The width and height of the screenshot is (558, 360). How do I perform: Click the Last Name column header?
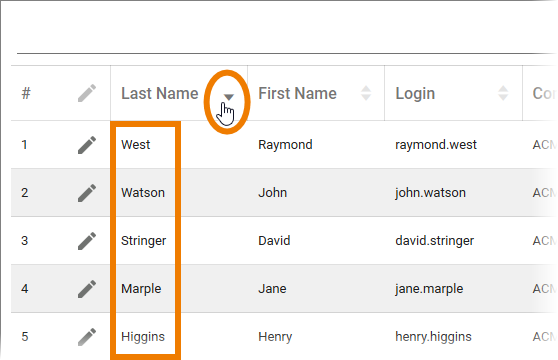tap(160, 94)
